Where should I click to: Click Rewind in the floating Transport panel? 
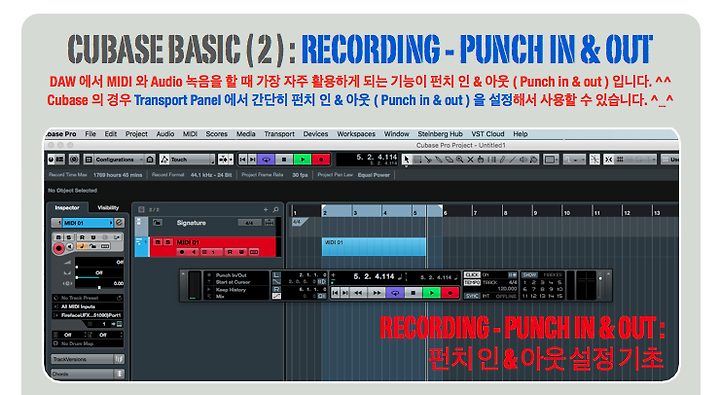point(358,293)
